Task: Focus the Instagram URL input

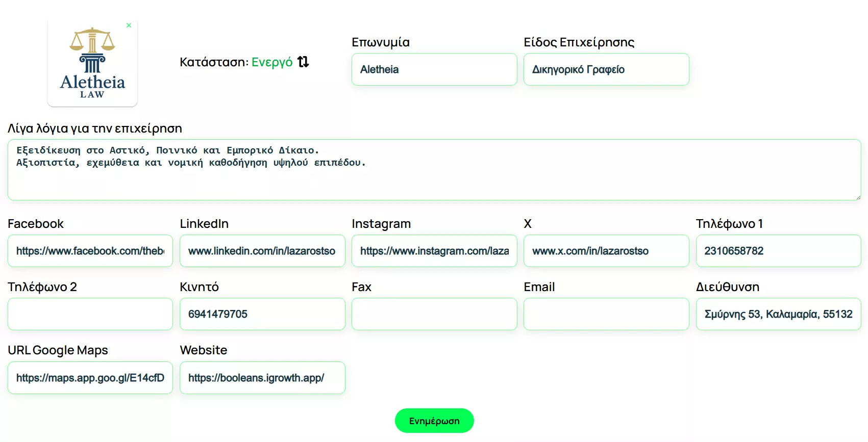Action: [434, 251]
